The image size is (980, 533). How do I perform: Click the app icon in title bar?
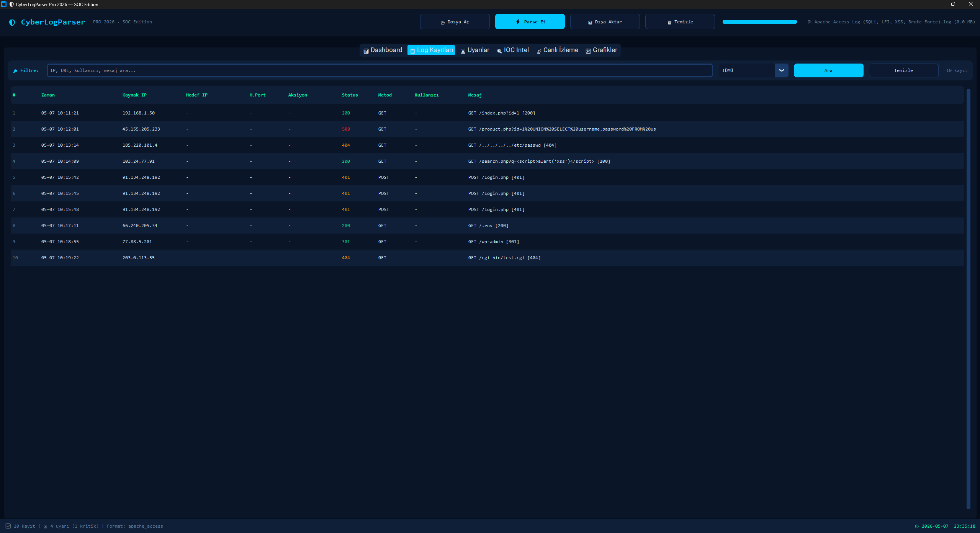point(4,5)
